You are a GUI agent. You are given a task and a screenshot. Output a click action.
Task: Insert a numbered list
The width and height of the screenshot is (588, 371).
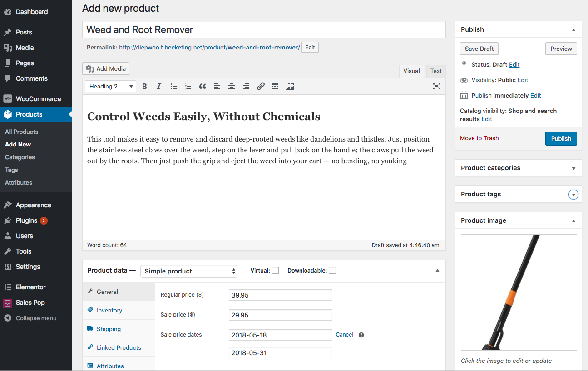188,86
